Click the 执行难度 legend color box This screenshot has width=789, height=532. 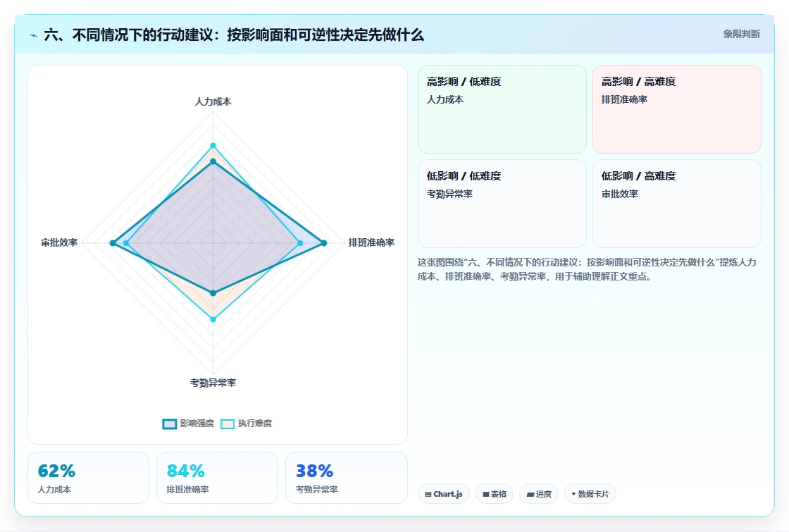(228, 423)
